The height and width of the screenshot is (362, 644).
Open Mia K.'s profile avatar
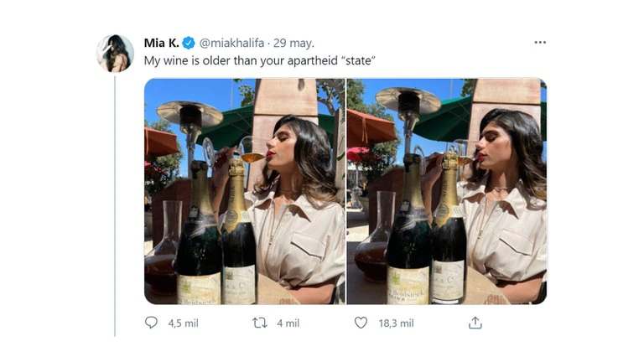coord(115,54)
